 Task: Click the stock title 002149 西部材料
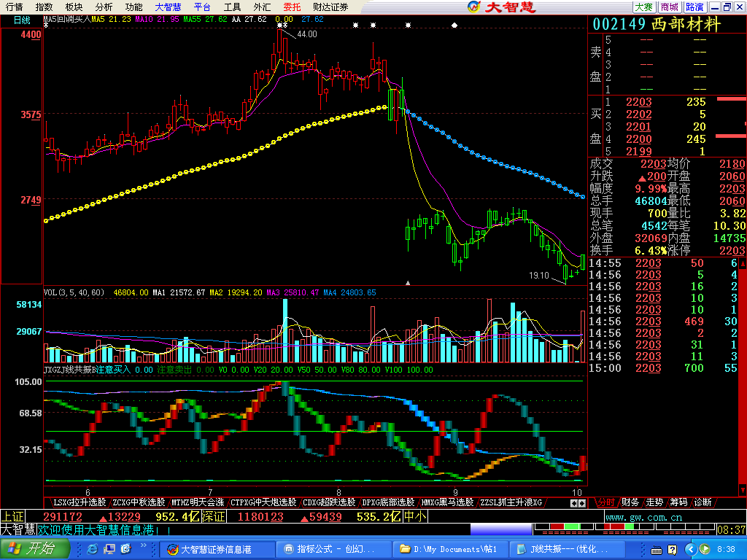(657, 24)
